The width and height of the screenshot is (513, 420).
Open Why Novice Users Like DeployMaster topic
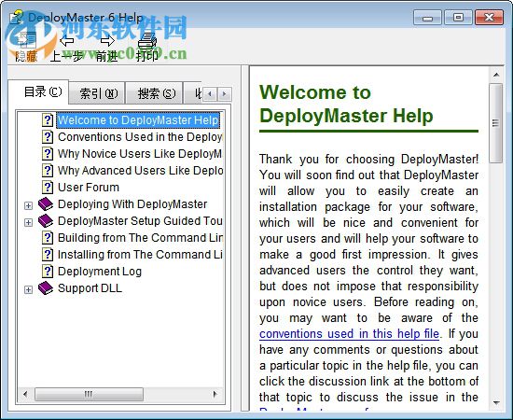coord(140,153)
